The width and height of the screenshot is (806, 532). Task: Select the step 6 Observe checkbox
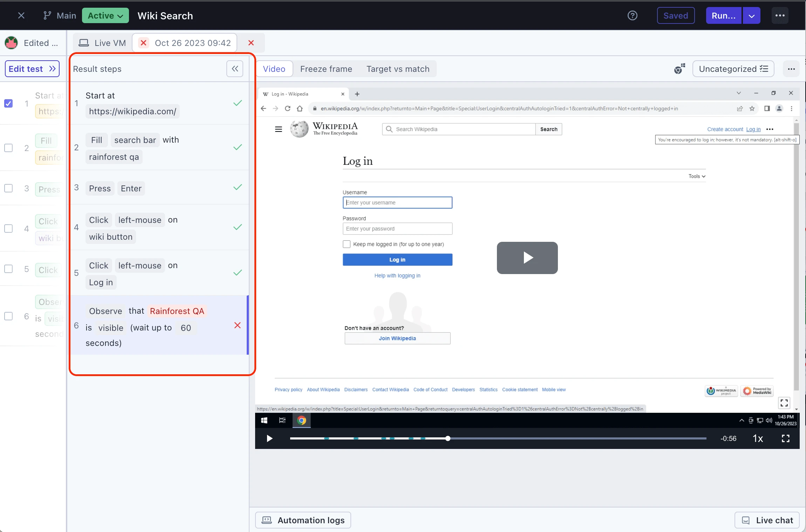click(x=8, y=316)
